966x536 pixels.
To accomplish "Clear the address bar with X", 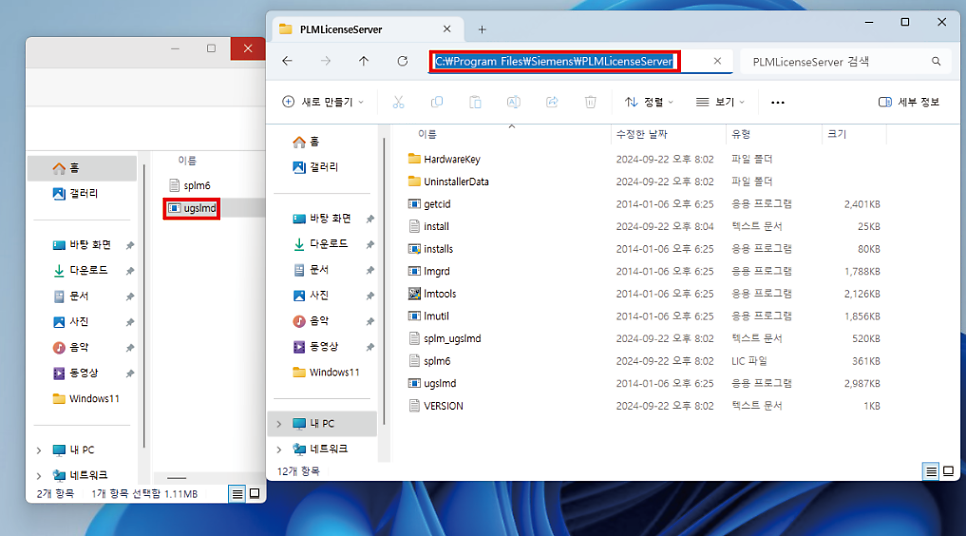I will [717, 61].
